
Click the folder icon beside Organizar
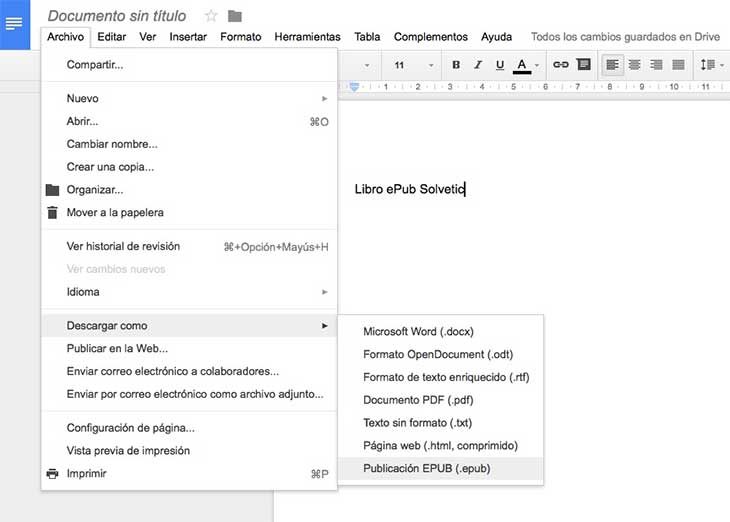pos(52,190)
